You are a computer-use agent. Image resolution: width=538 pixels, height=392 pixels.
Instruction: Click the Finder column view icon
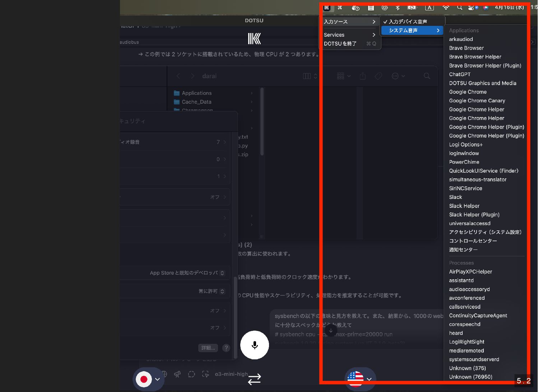click(x=307, y=76)
